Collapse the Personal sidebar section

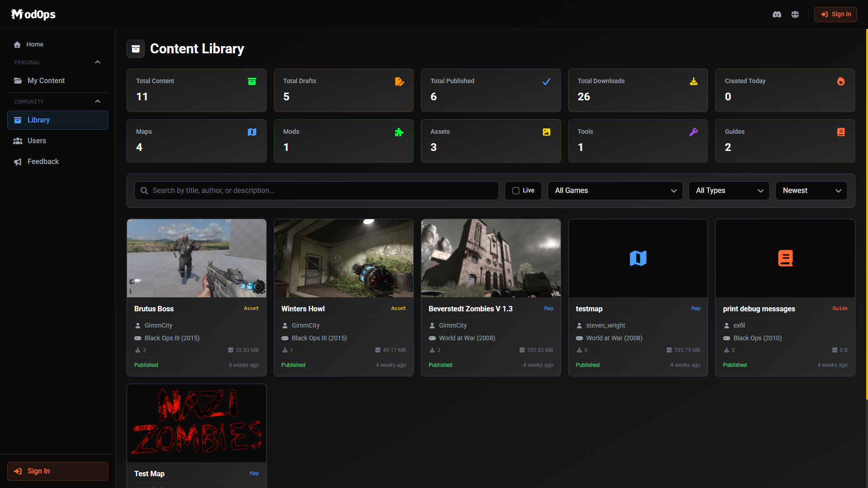pos(98,62)
